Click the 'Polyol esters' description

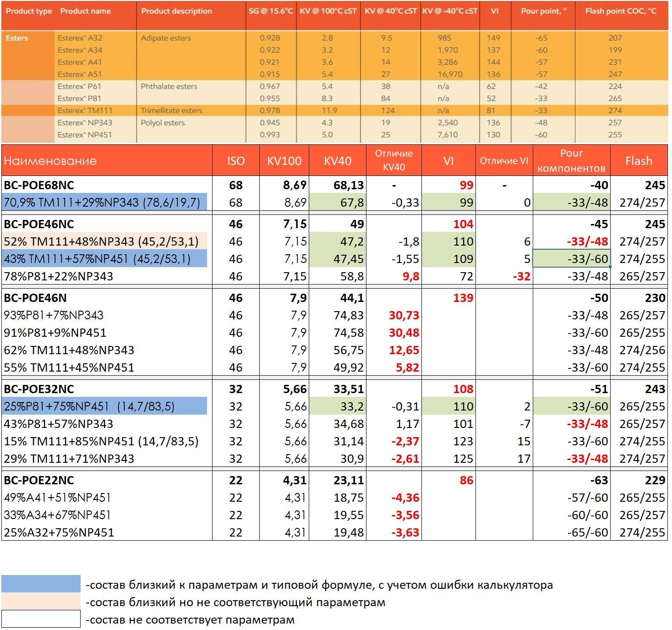tap(163, 122)
